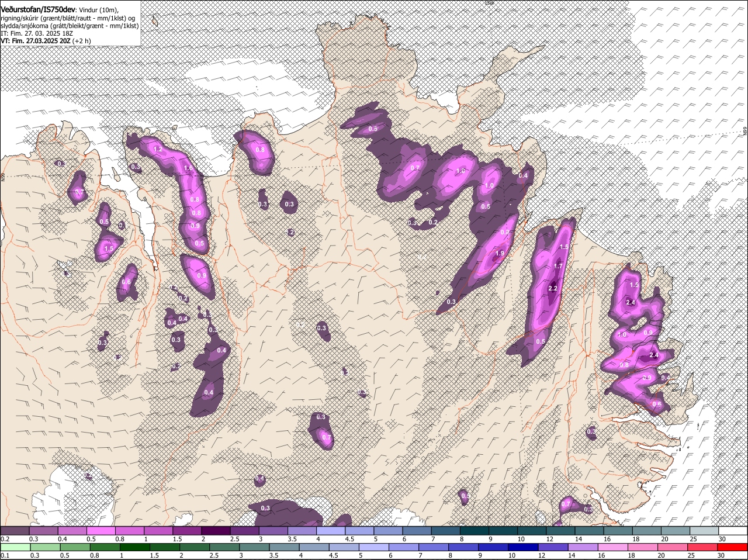Click the '2.2' precipitation value on the map
The image size is (748, 560).
click(x=553, y=288)
